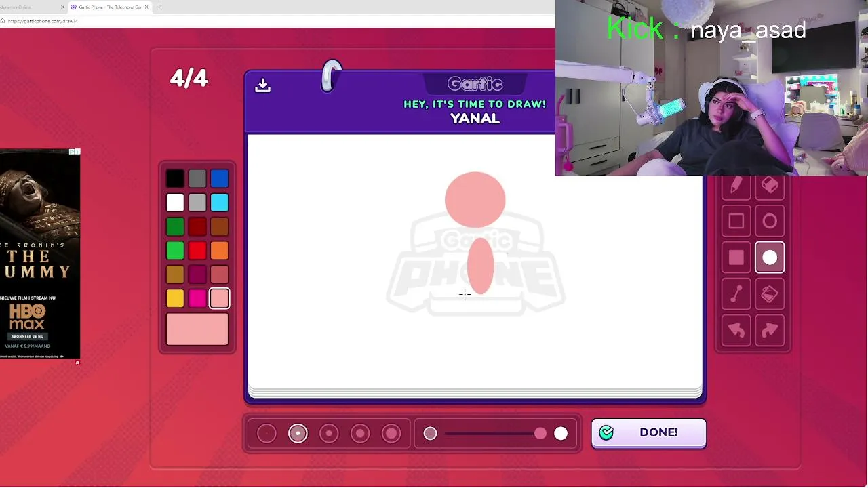The image size is (868, 488).
Task: Undo the last drawing stroke
Action: (736, 330)
